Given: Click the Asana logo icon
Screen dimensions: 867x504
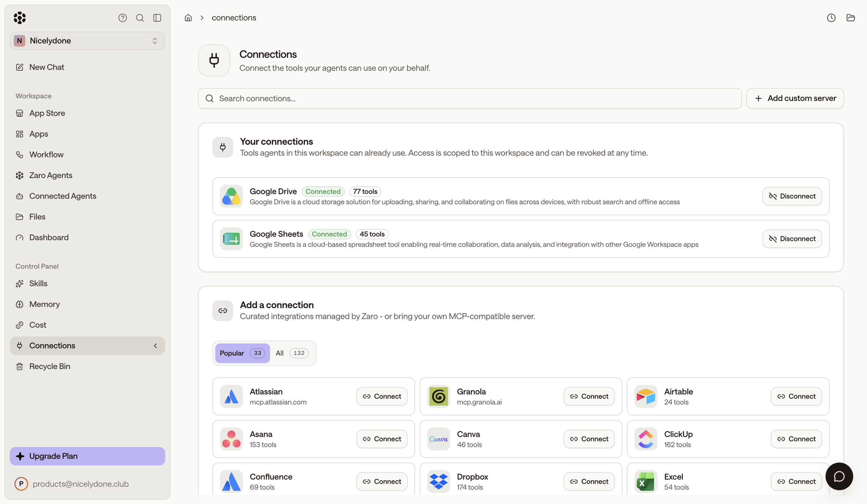Looking at the screenshot, I should coord(231,439).
